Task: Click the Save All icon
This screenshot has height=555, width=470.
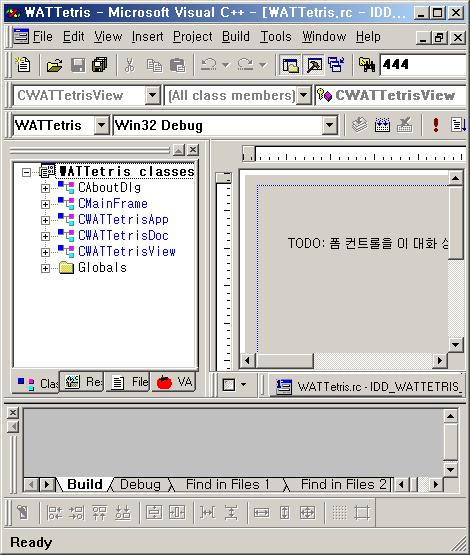Action: (x=100, y=65)
